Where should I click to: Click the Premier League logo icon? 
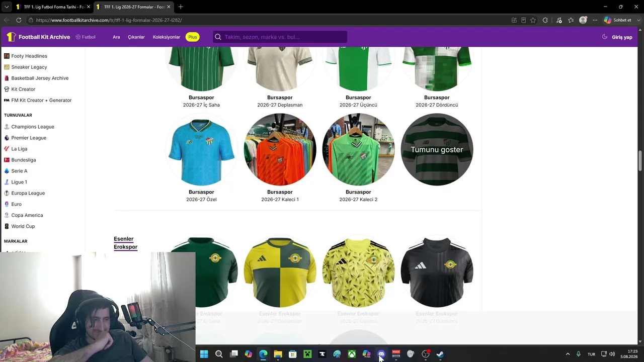tap(7, 138)
